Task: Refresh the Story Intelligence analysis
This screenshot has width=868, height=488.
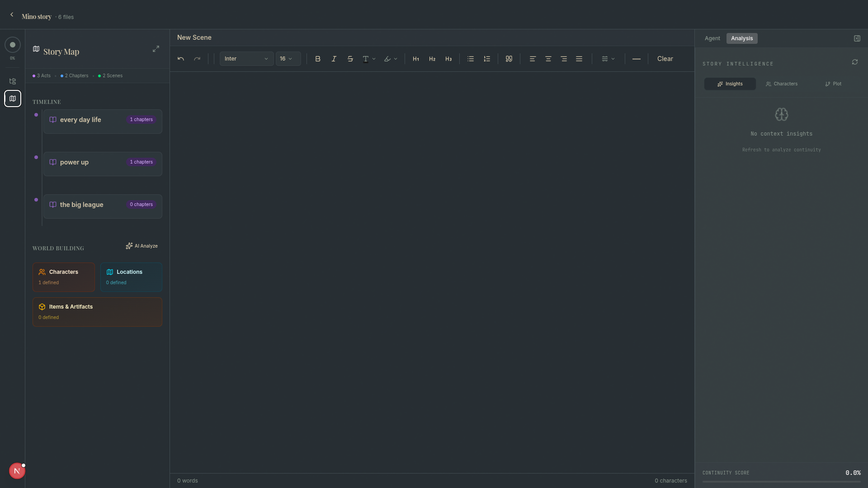Action: click(855, 62)
